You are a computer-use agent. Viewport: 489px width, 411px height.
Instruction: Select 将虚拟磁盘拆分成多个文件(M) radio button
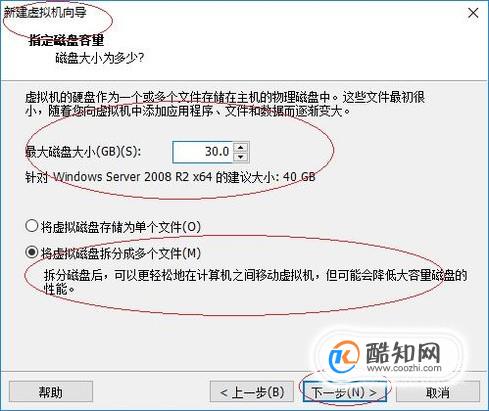(x=31, y=252)
